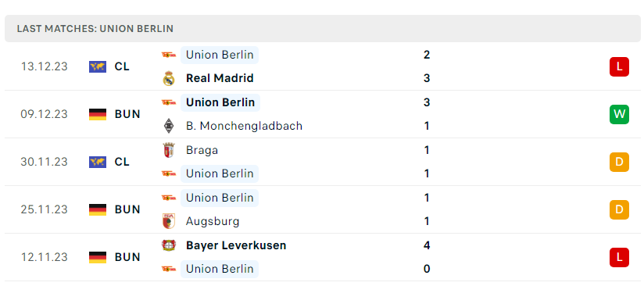Image resolution: width=644 pixels, height=286 pixels.
Task: Click the Augsburg club logo
Action: coord(169,221)
